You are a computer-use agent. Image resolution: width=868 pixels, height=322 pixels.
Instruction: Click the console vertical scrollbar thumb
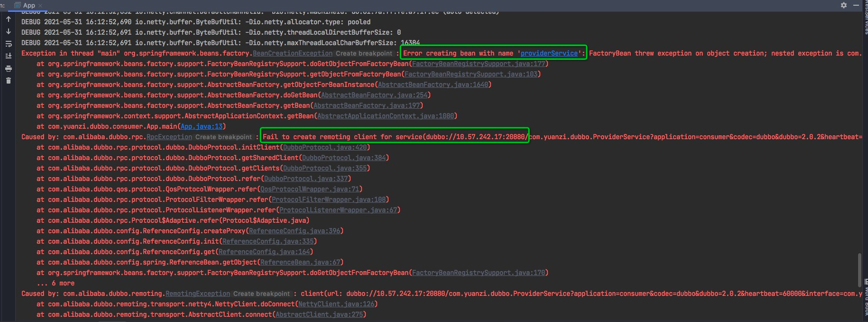(x=859, y=269)
